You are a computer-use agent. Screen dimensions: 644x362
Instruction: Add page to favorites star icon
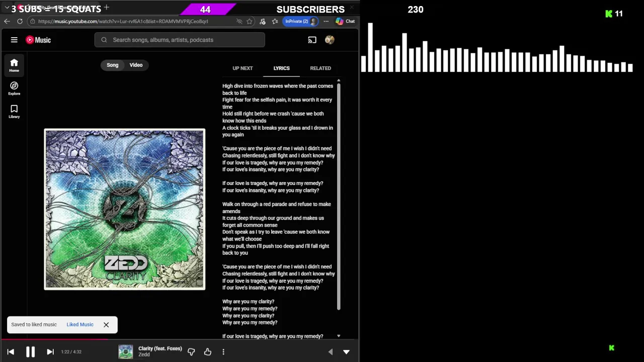[250, 21]
